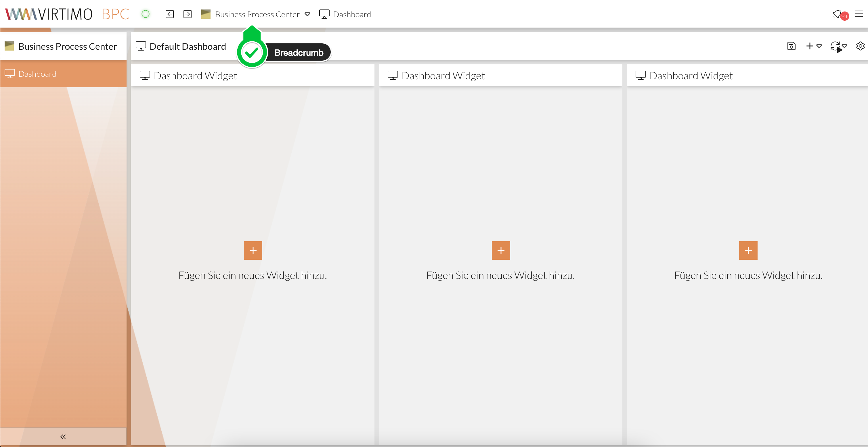Collapse the sidebar with double chevron
Image resolution: width=868 pixels, height=447 pixels.
pyautogui.click(x=63, y=437)
